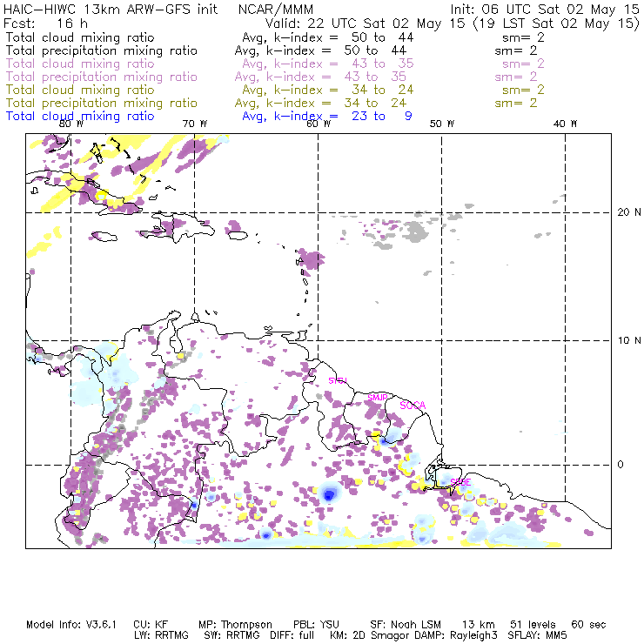Click the Model Info: V3.6.1 text

click(71, 625)
